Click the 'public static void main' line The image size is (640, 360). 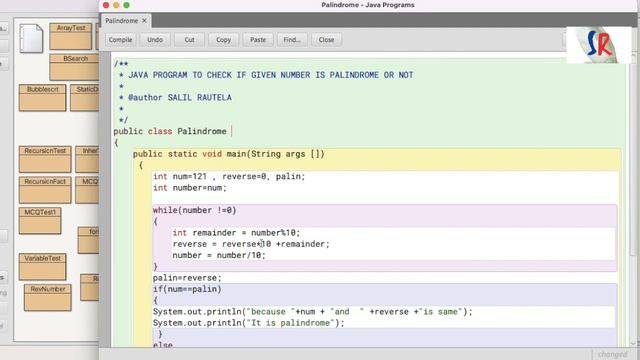click(x=229, y=154)
